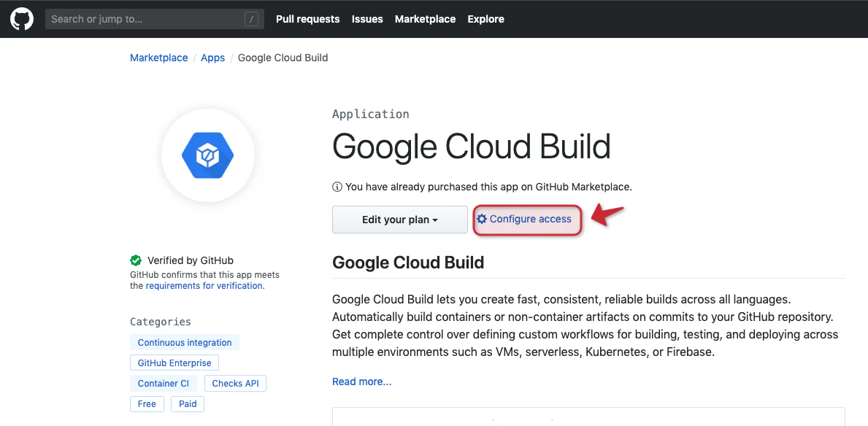
Task: Select Explore in the header navigation
Action: coord(485,19)
